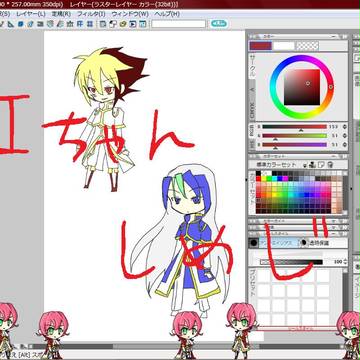Open the フィルタ(I) menu

click(91, 14)
